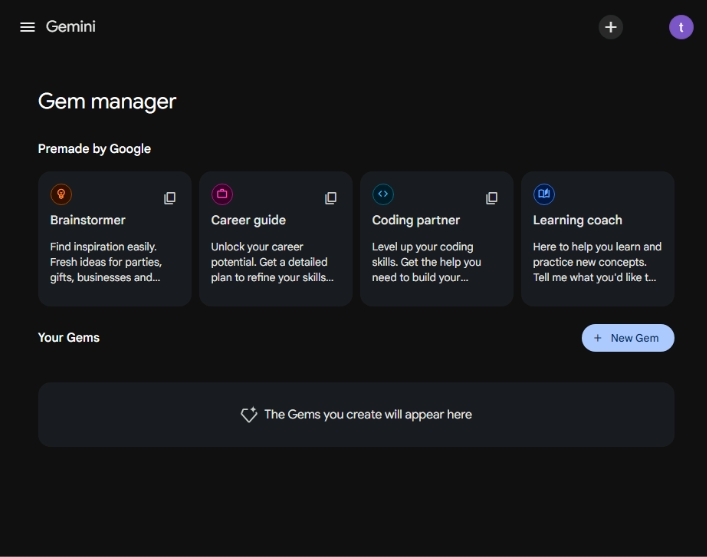
Task: Click the Coding partner code icon
Action: click(383, 194)
